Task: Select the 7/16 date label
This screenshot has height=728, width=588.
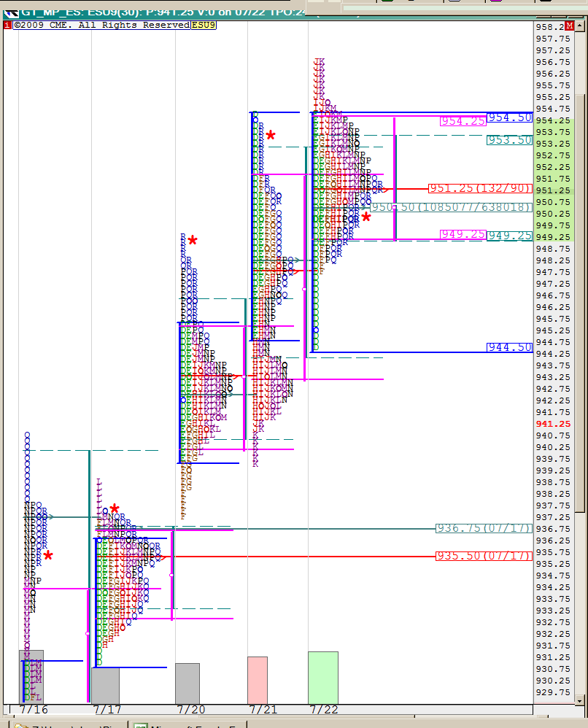Action: click(x=34, y=709)
